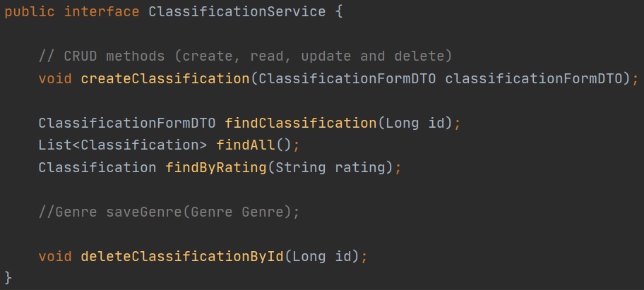Click the findClassification method name

tap(300, 123)
